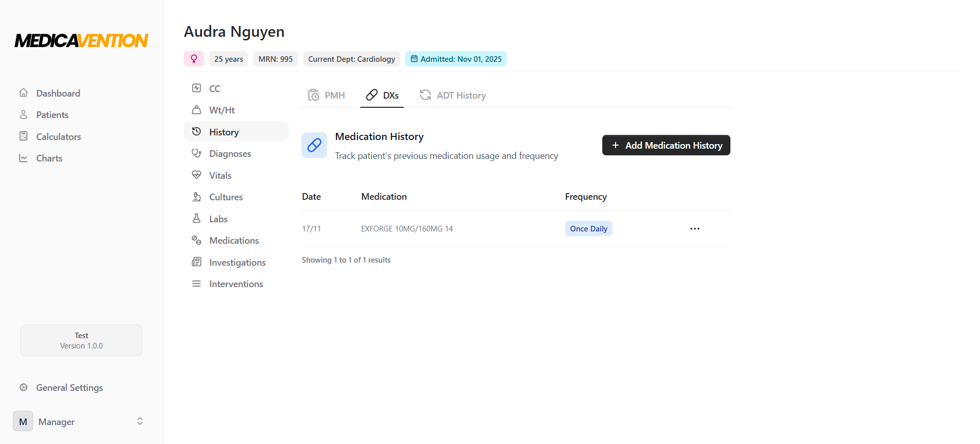Viewport: 980px width, 444px height.
Task: Click the Once Daily frequency badge
Action: tap(589, 228)
